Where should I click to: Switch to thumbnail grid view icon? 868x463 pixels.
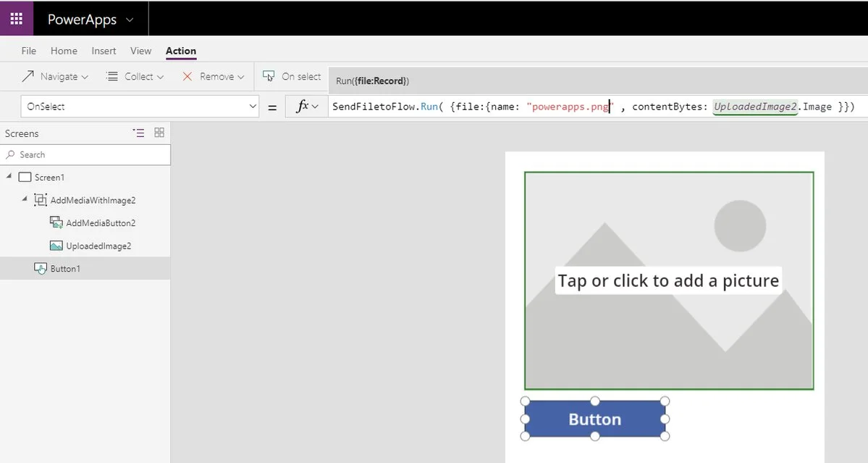(x=159, y=133)
